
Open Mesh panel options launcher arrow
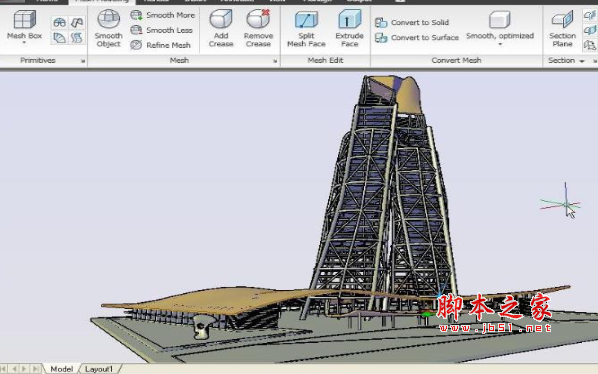pos(275,61)
